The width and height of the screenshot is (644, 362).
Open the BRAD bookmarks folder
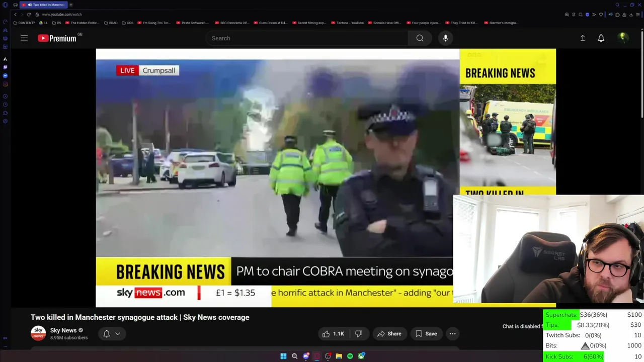pyautogui.click(x=111, y=23)
